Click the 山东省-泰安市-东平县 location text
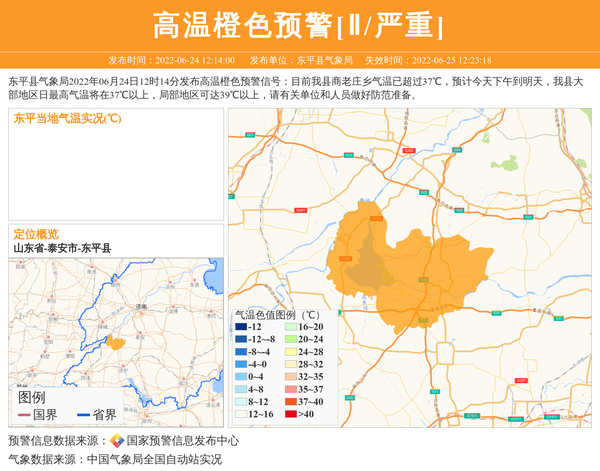The width and height of the screenshot is (600, 471). pos(62,248)
